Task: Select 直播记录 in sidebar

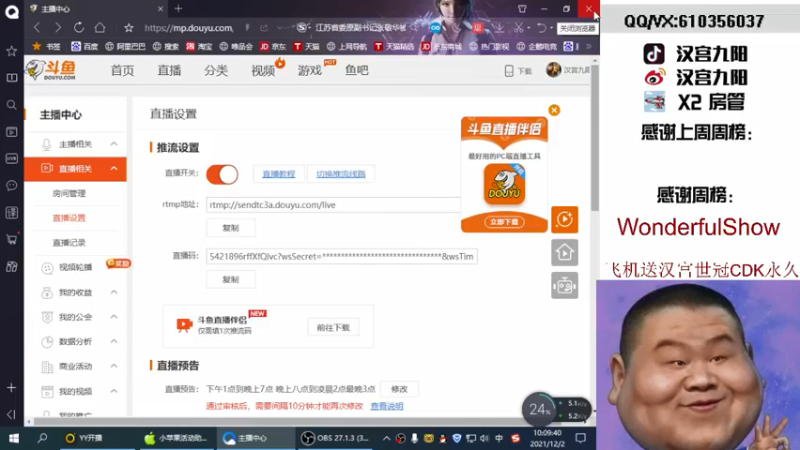Action: pyautogui.click(x=69, y=242)
